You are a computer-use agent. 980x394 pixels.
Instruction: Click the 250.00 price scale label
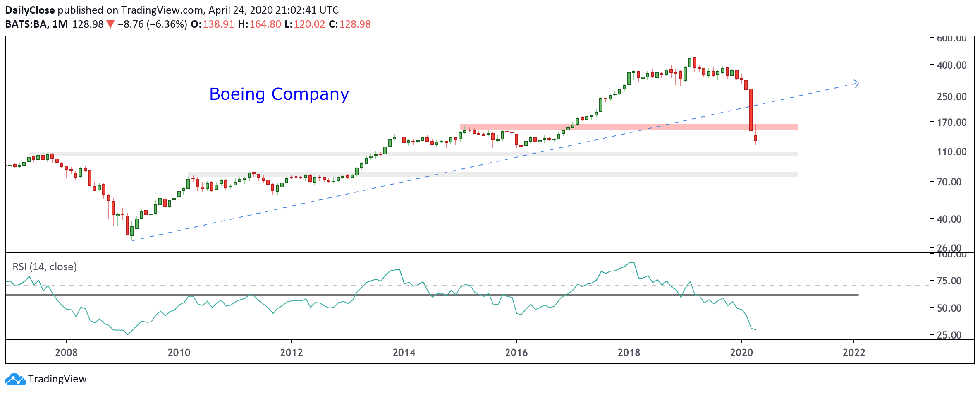coord(951,97)
